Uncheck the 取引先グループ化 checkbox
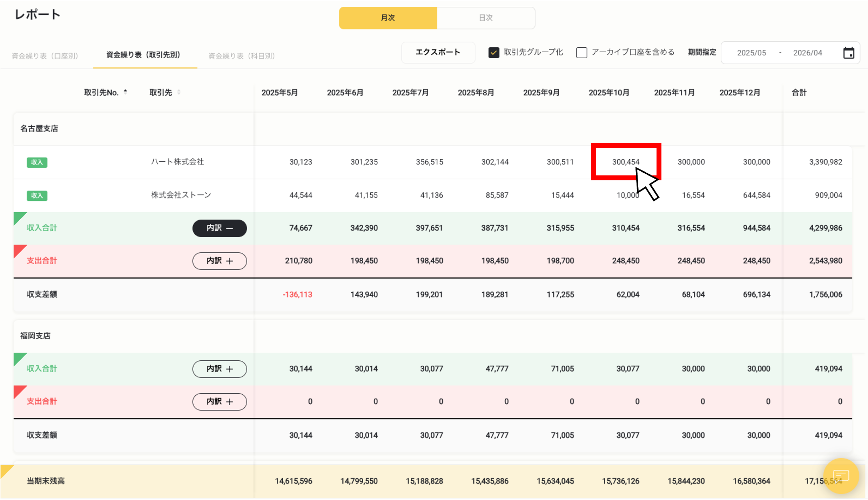868x500 pixels. coord(494,52)
